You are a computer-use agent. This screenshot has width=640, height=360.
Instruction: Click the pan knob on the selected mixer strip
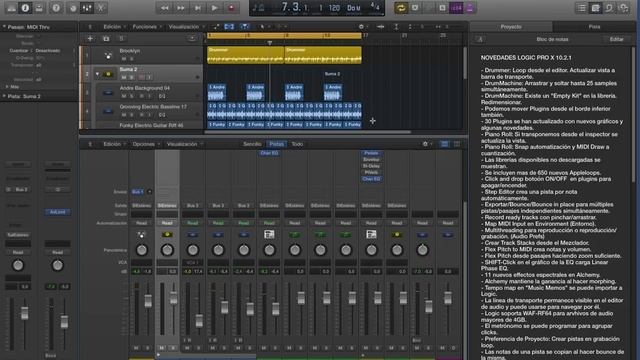167,250
